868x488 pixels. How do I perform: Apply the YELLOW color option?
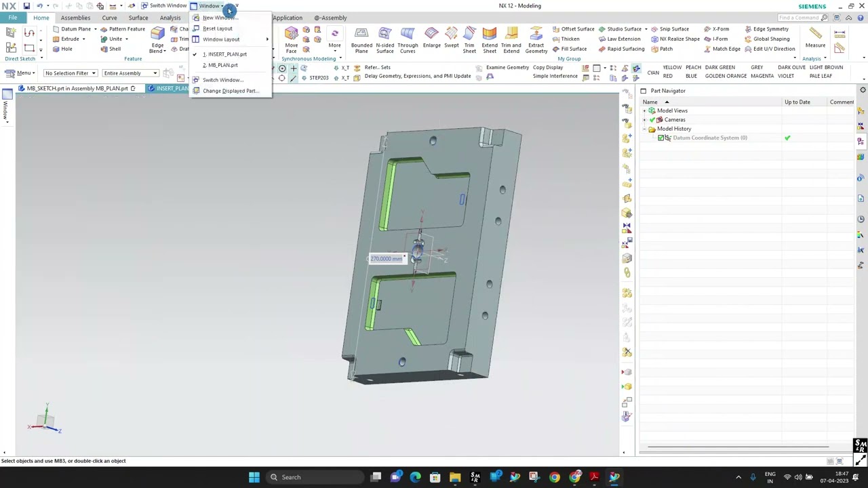coord(672,68)
